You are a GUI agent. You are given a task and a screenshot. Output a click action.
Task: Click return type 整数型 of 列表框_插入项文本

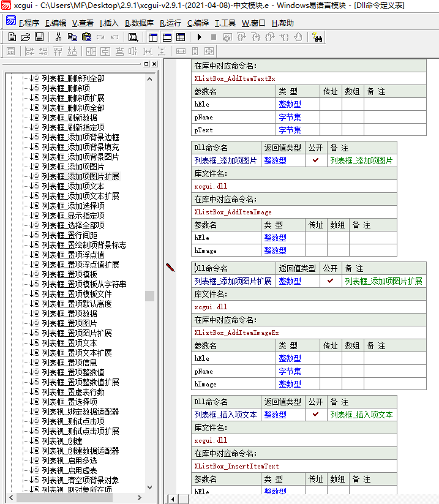coord(275,415)
